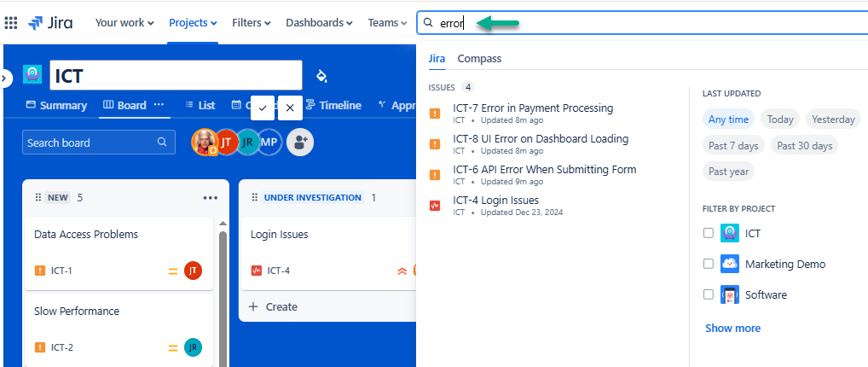Click the ICT-2 issue type icon

tap(40, 347)
